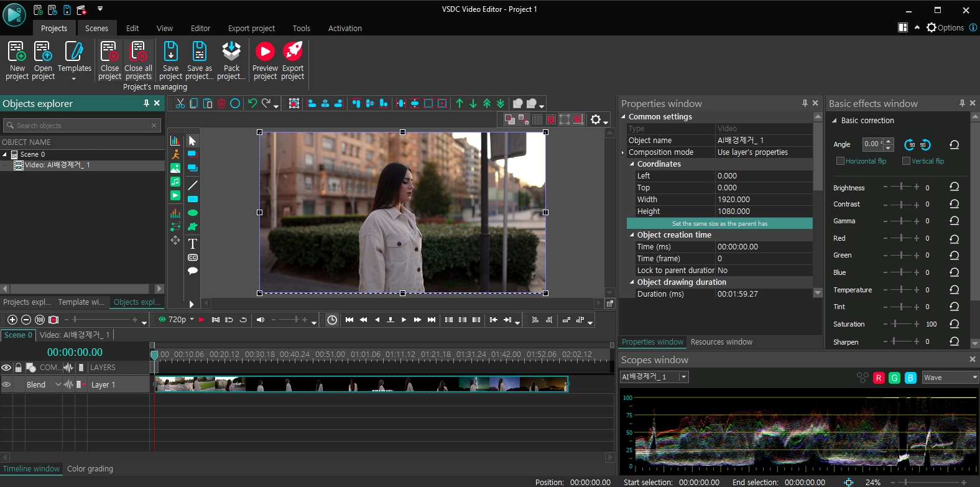Image resolution: width=980 pixels, height=487 pixels.
Task: Click the timeline zoom in plus icon
Action: click(x=12, y=320)
